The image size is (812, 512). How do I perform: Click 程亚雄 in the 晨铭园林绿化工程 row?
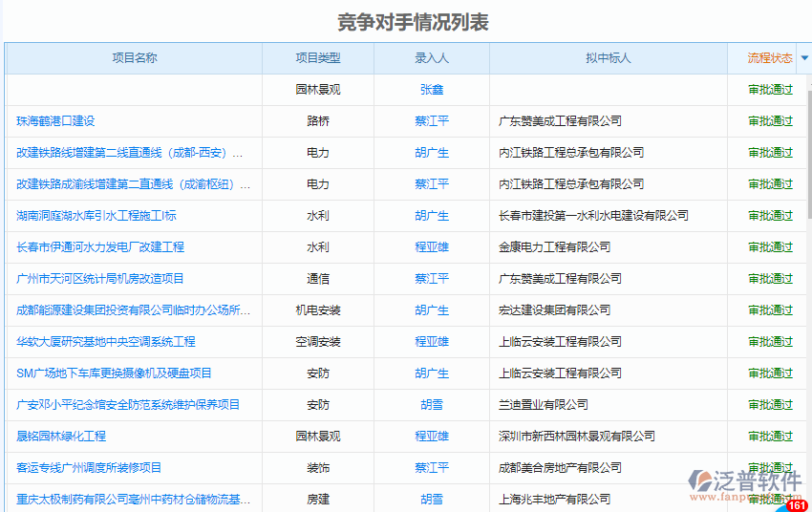click(x=432, y=437)
